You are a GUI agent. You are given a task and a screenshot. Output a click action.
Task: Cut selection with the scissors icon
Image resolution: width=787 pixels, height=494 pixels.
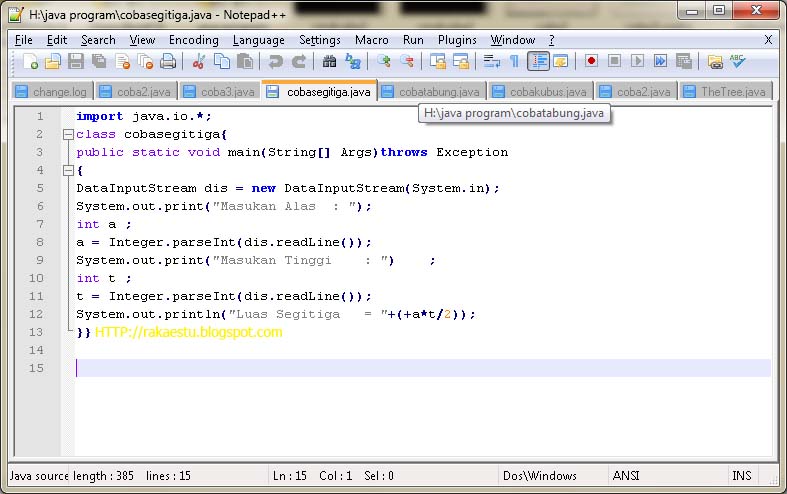199,61
